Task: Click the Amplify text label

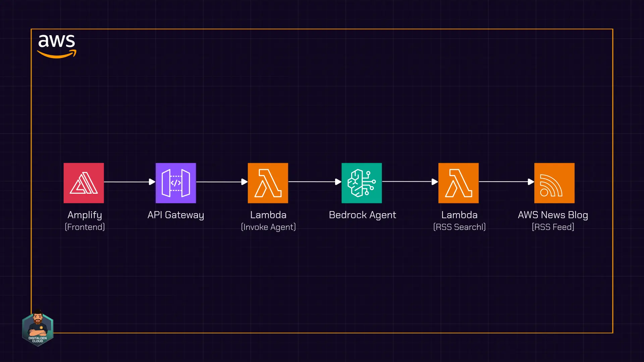Action: coord(85,215)
